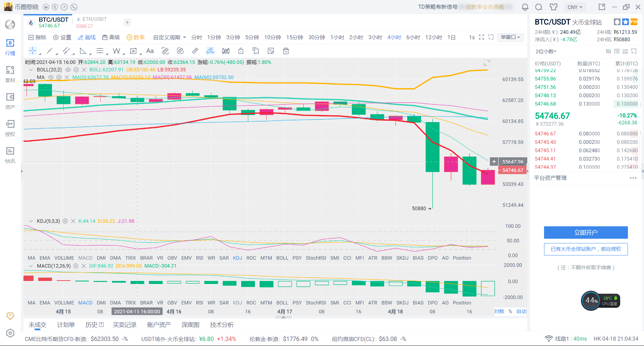Open the 授权 authorization sidebar icon
Image resolution: width=644 pixels, height=346 pixels.
pos(10,128)
